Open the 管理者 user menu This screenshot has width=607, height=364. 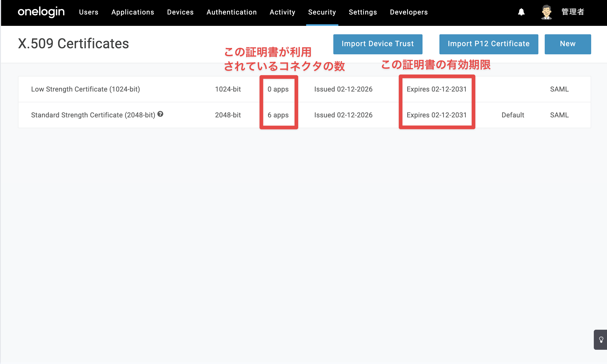point(573,12)
